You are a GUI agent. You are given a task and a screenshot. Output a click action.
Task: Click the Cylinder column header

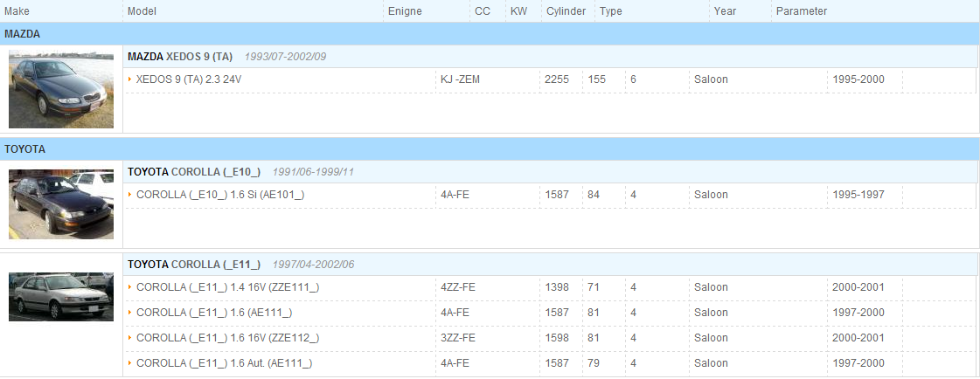[566, 11]
